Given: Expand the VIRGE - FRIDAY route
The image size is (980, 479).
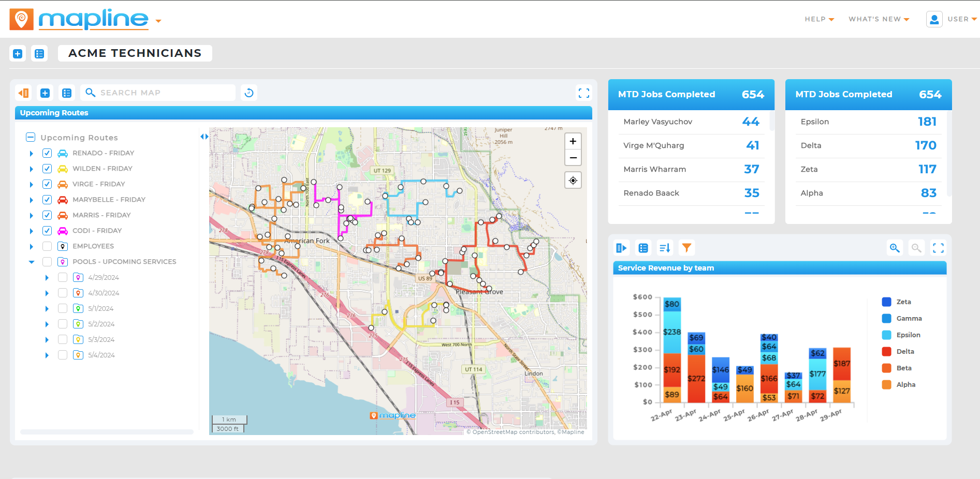Looking at the screenshot, I should tap(32, 185).
